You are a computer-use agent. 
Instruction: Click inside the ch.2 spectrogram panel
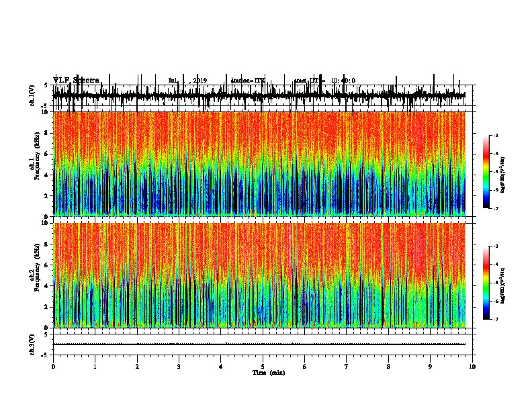(x=259, y=275)
